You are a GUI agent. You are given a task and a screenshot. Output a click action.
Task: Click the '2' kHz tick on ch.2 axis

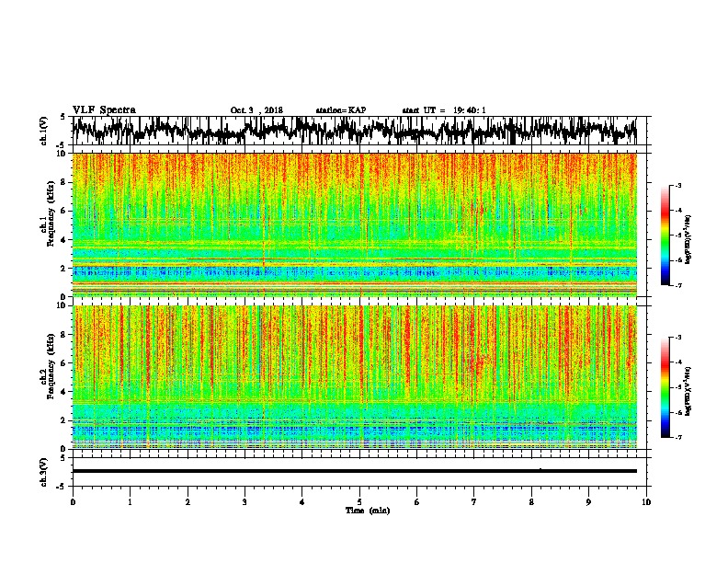63,420
